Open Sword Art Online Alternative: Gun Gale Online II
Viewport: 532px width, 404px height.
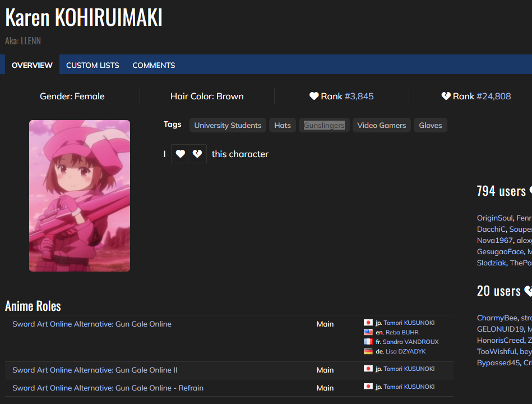click(x=95, y=370)
